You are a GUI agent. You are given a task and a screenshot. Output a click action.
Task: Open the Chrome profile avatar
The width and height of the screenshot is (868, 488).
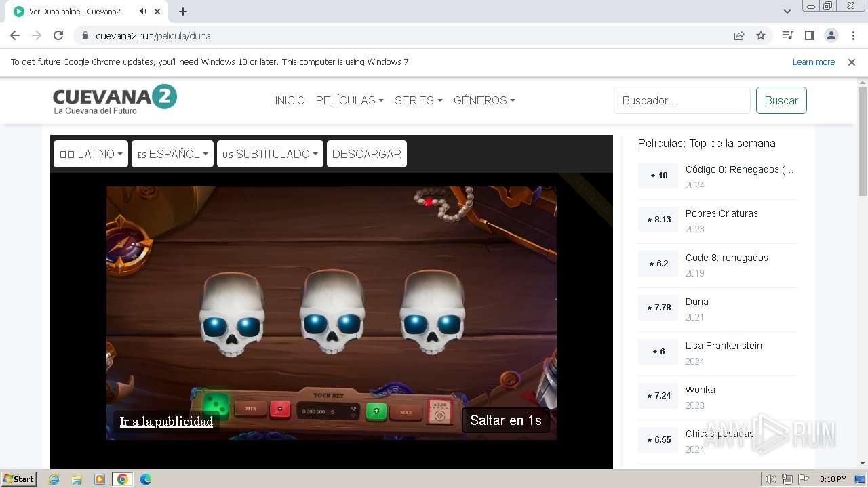831,35
